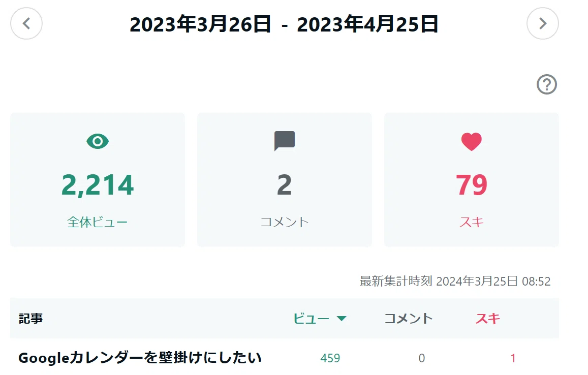Viewport: 588px width, 375px height.
Task: Click the 記事 column header
Action: tap(31, 319)
